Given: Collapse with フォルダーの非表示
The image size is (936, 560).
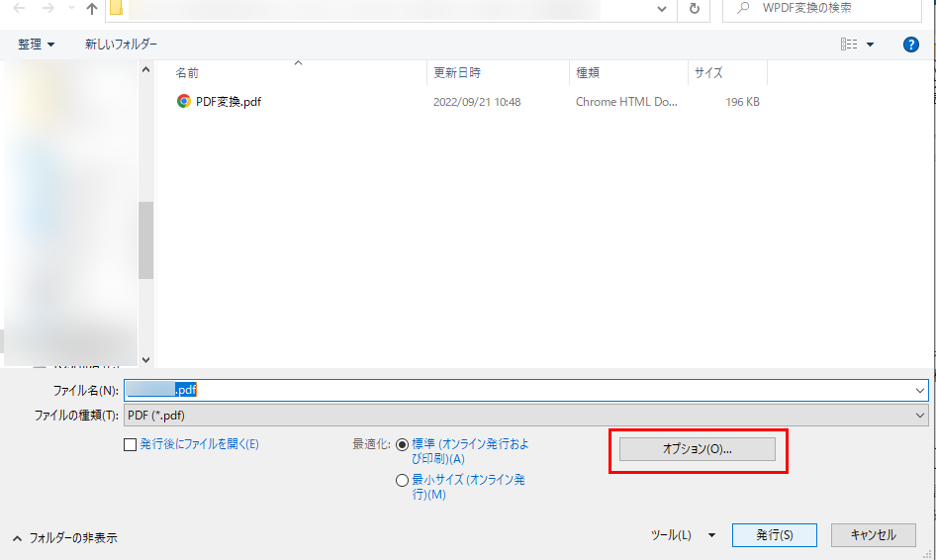Looking at the screenshot, I should (65, 538).
